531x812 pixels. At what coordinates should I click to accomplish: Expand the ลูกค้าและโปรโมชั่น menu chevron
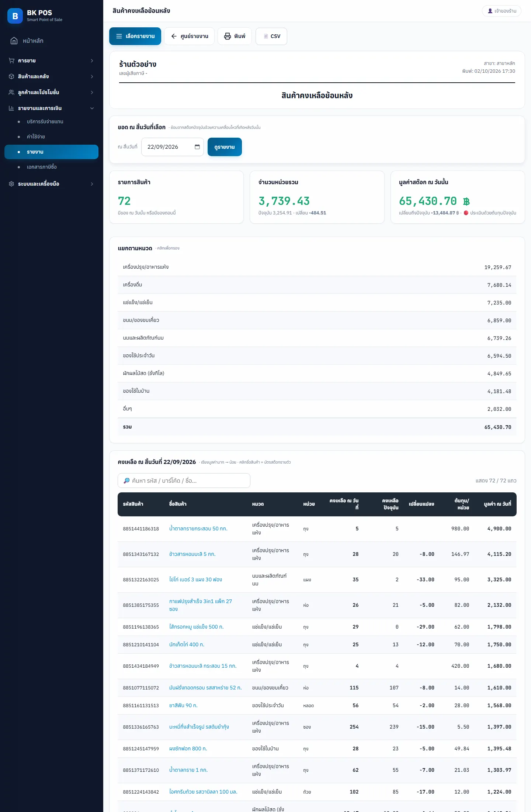click(x=92, y=92)
